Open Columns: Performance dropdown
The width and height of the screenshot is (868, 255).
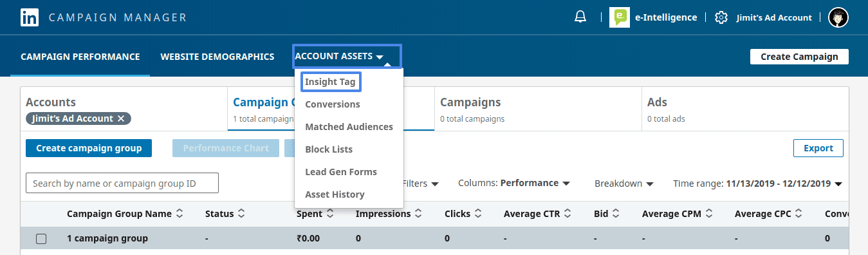click(514, 184)
